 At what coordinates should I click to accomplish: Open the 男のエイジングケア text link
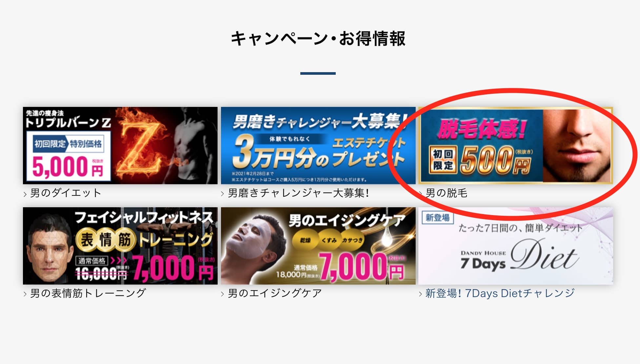pos(275,293)
